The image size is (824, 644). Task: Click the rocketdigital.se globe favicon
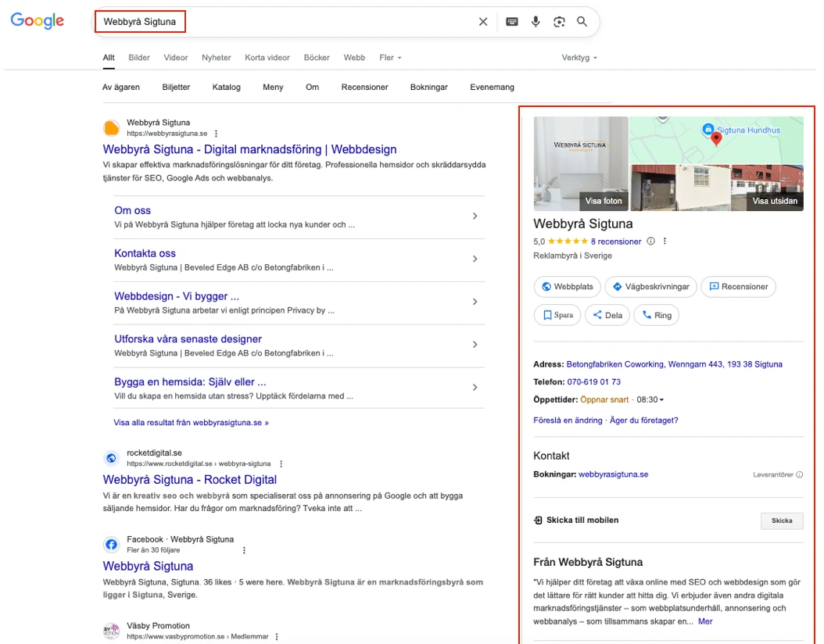click(x=112, y=458)
